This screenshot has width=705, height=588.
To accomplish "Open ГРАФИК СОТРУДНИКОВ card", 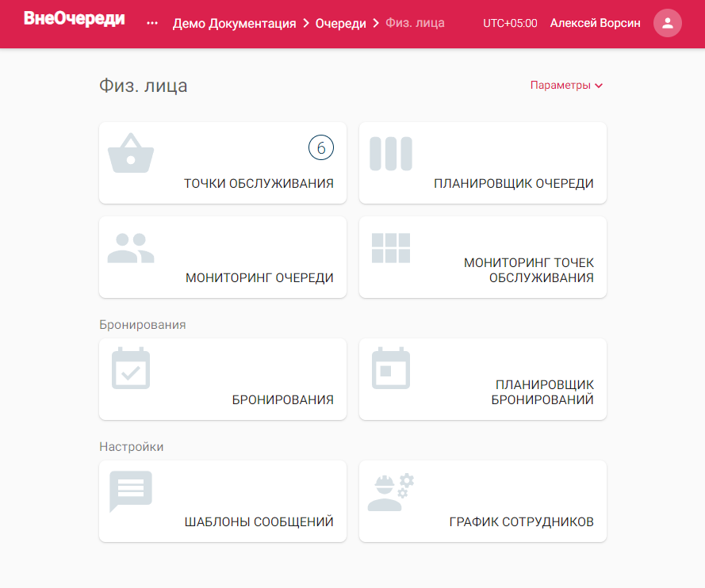I will [483, 502].
